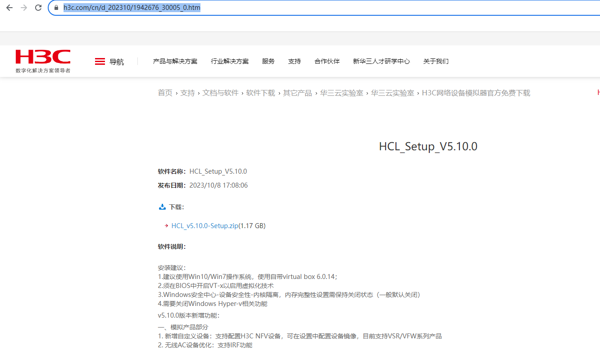600x364 pixels.
Task: Click the file size text (1.17 GB)
Action: (x=252, y=226)
